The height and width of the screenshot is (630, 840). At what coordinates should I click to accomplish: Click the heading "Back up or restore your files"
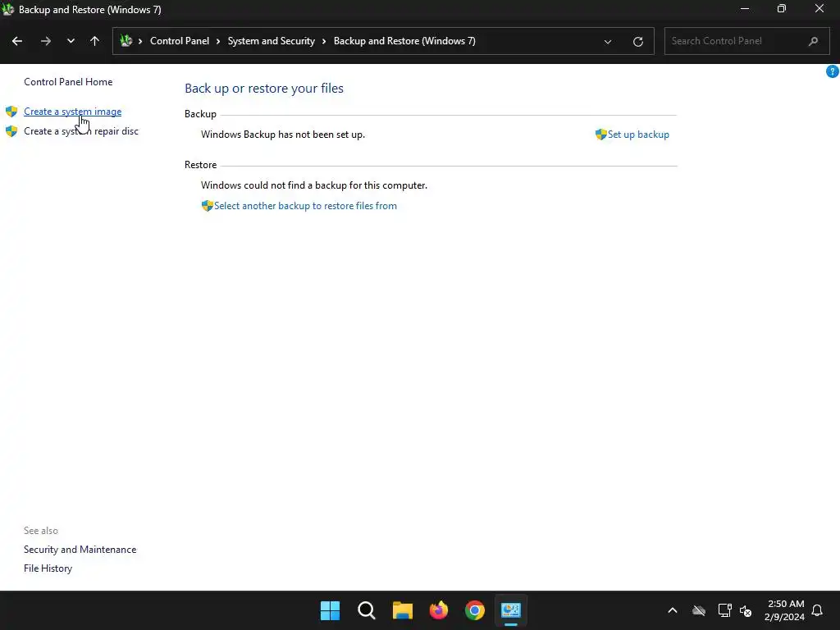point(264,89)
